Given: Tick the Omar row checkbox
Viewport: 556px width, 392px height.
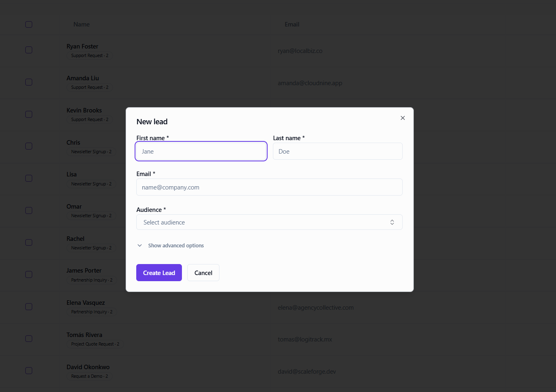Looking at the screenshot, I should point(29,210).
